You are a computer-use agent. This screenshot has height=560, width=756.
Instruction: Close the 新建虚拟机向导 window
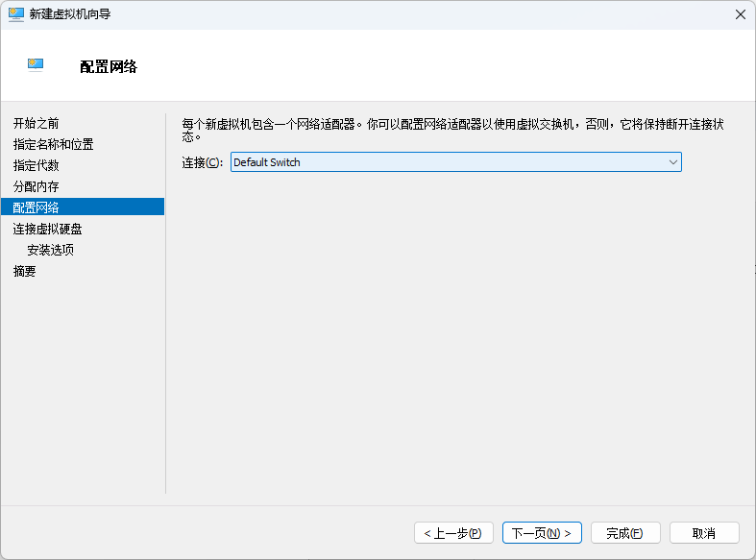[741, 14]
